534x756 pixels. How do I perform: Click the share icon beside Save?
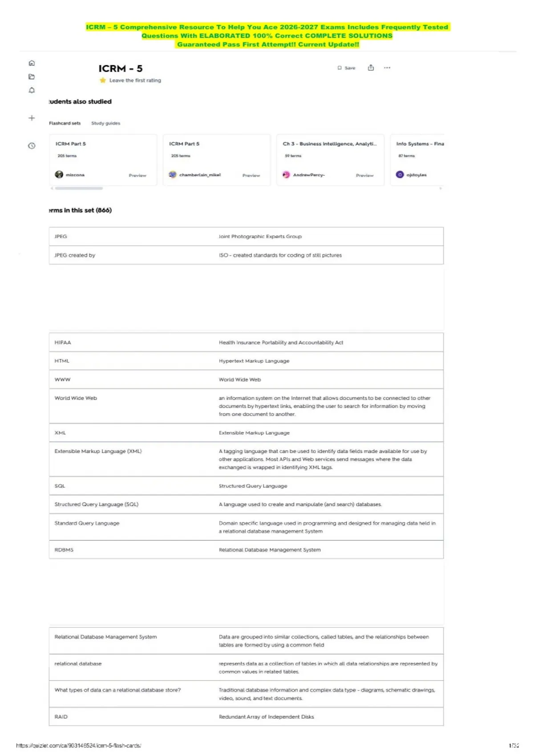tap(371, 68)
